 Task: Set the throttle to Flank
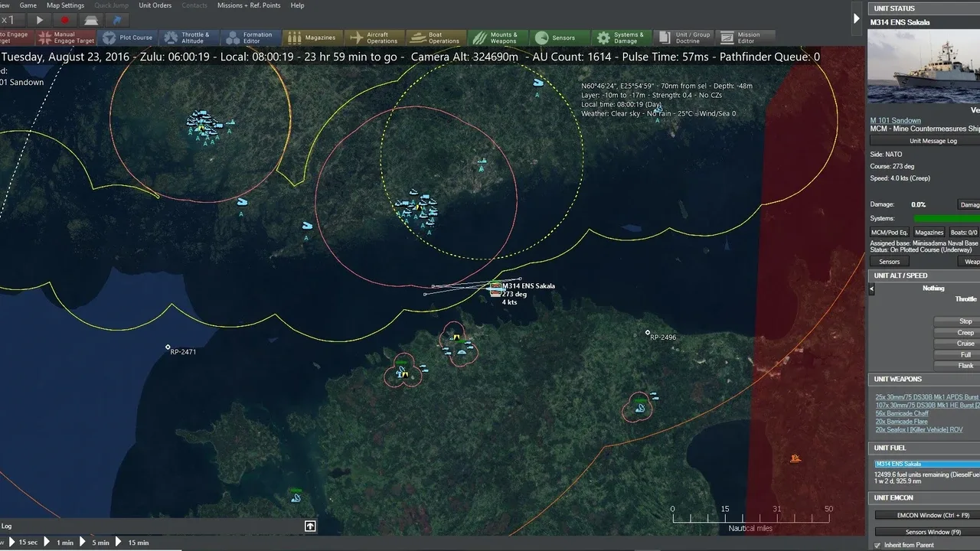click(x=965, y=366)
